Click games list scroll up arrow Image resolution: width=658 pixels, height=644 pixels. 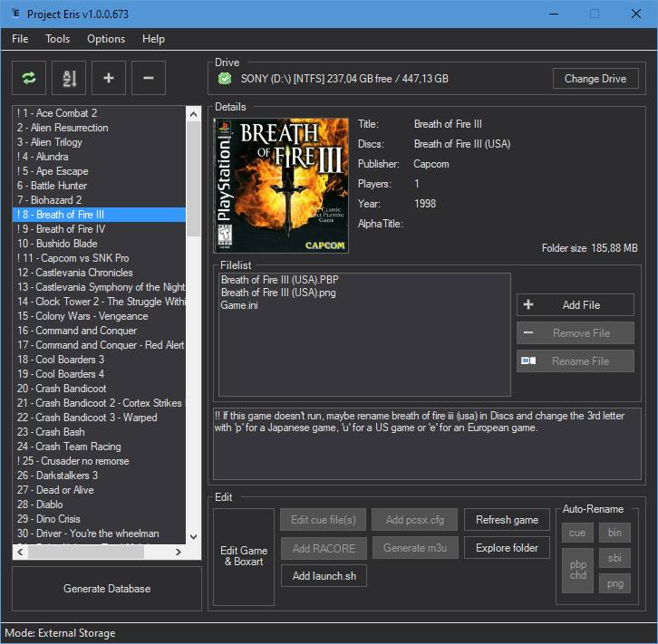pos(193,113)
